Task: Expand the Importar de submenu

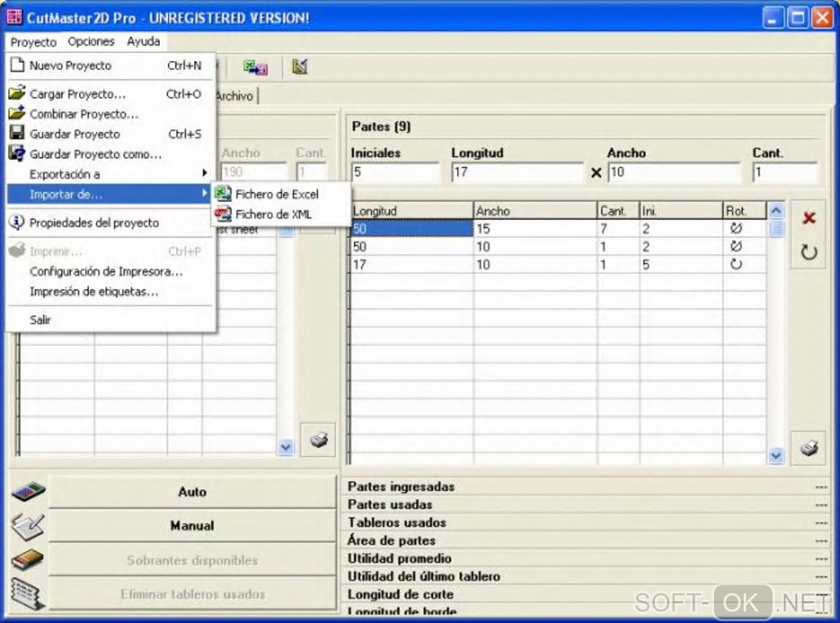Action: coord(110,194)
